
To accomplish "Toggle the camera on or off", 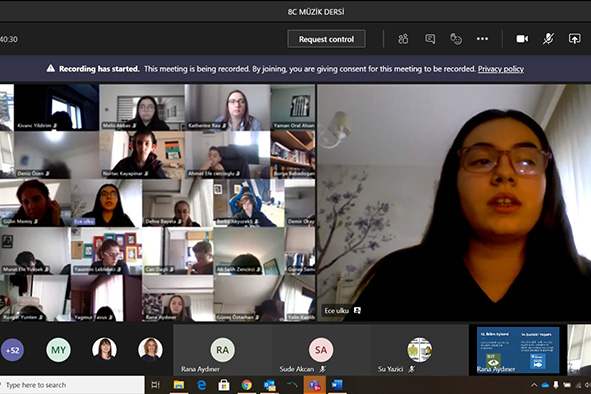I will [522, 39].
